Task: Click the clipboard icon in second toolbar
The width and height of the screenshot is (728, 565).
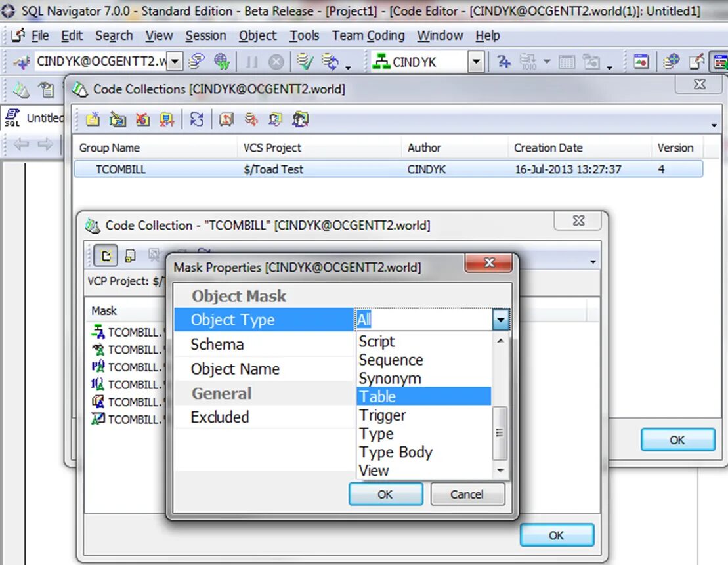Action: tap(46, 90)
